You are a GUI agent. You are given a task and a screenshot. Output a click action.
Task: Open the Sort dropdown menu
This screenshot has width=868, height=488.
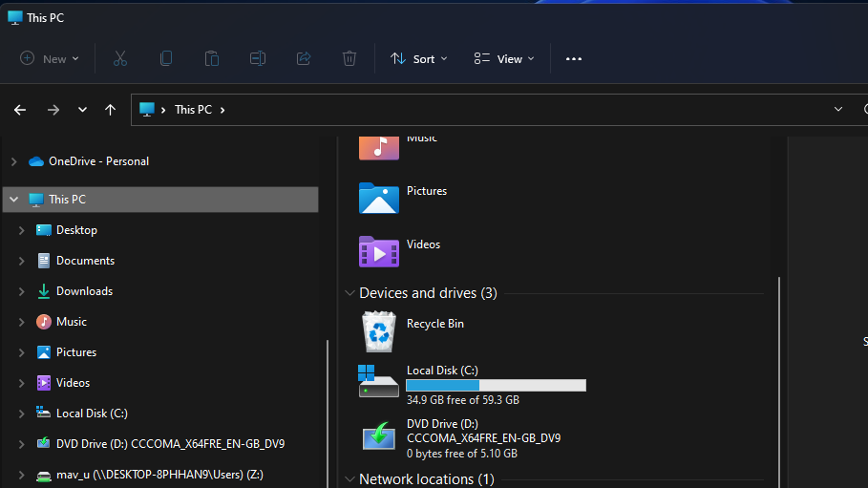[x=419, y=58]
